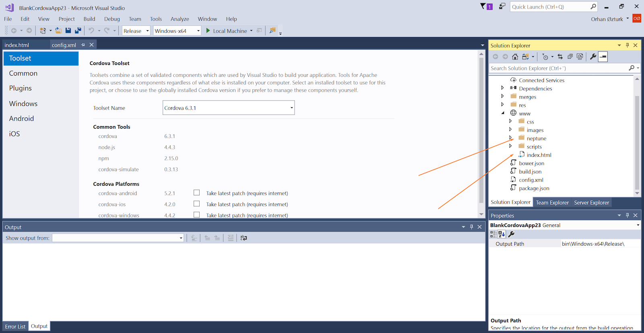The image size is (644, 333).
Task: Open the Debug menu
Action: pos(112,19)
